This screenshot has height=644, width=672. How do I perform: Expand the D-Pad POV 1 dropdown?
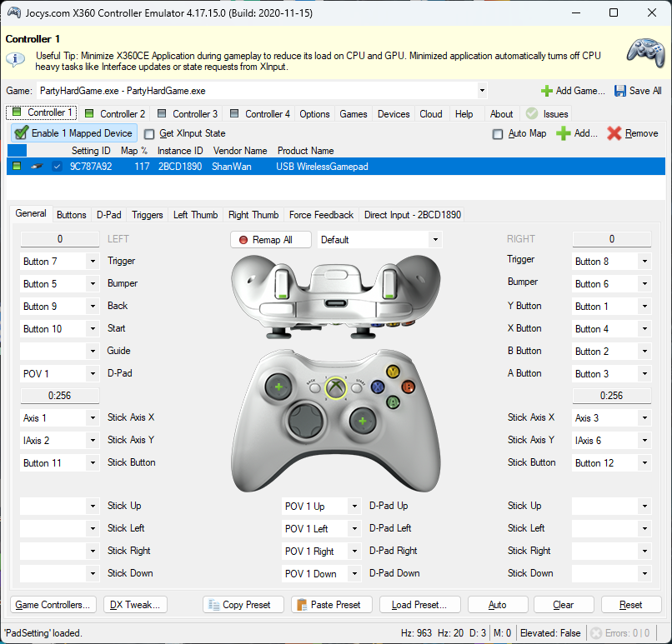coord(93,374)
